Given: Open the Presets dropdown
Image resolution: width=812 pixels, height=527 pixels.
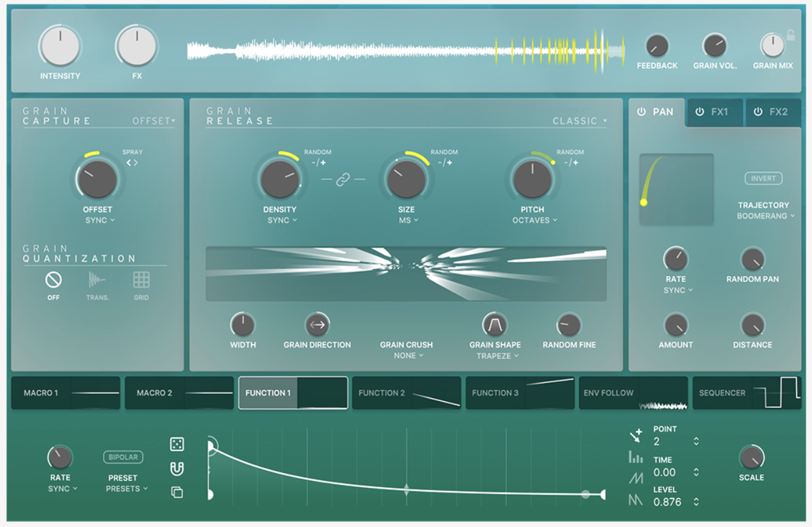Looking at the screenshot, I should (x=126, y=488).
